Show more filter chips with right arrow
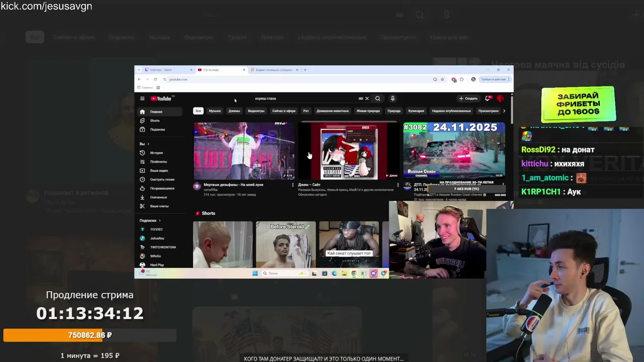 coord(504,111)
